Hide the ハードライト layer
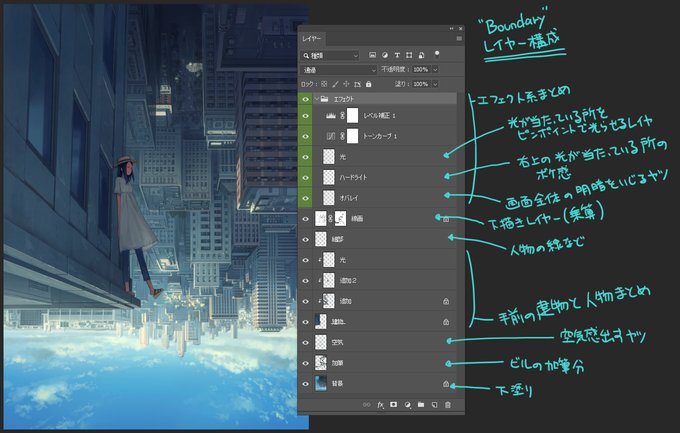680x433 pixels. (305, 177)
